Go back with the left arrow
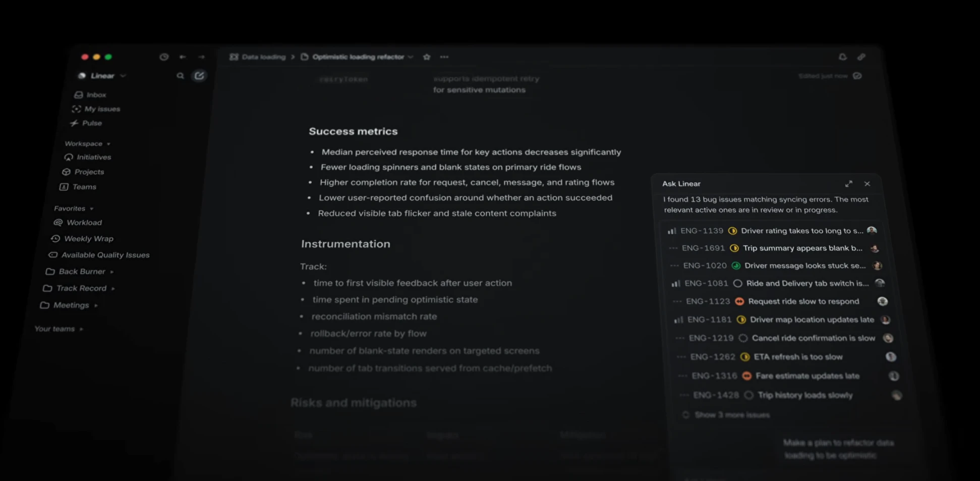980x481 pixels. pos(183,57)
